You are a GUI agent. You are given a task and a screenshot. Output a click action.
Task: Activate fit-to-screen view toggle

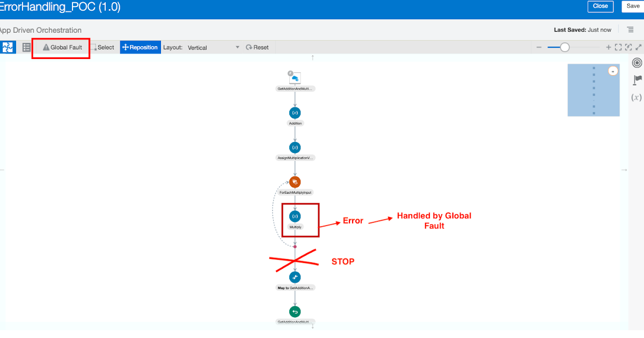[x=618, y=47]
